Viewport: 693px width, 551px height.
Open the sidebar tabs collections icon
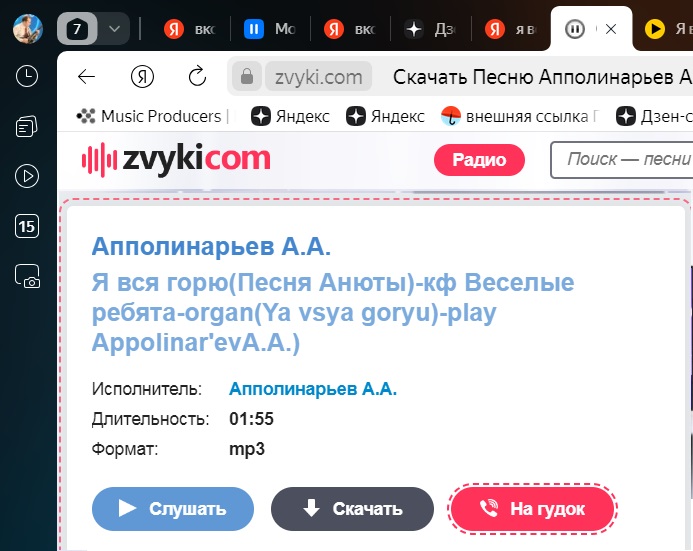[27, 126]
